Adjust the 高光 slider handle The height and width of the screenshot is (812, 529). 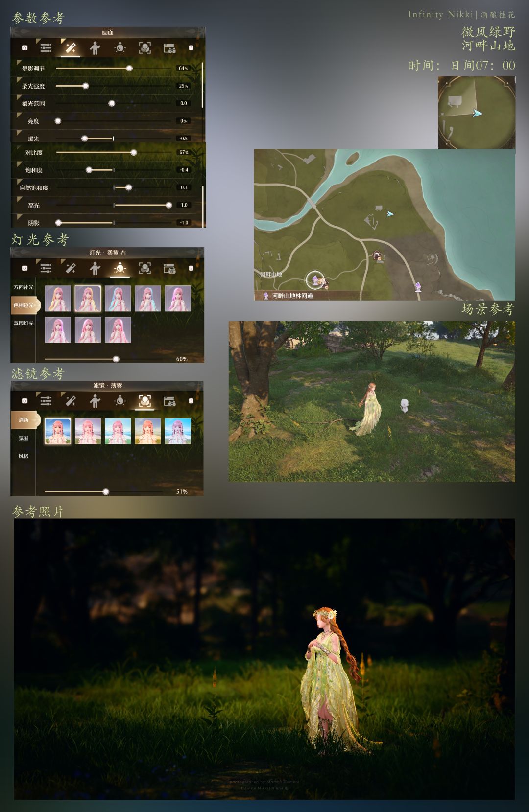pyautogui.click(x=169, y=205)
